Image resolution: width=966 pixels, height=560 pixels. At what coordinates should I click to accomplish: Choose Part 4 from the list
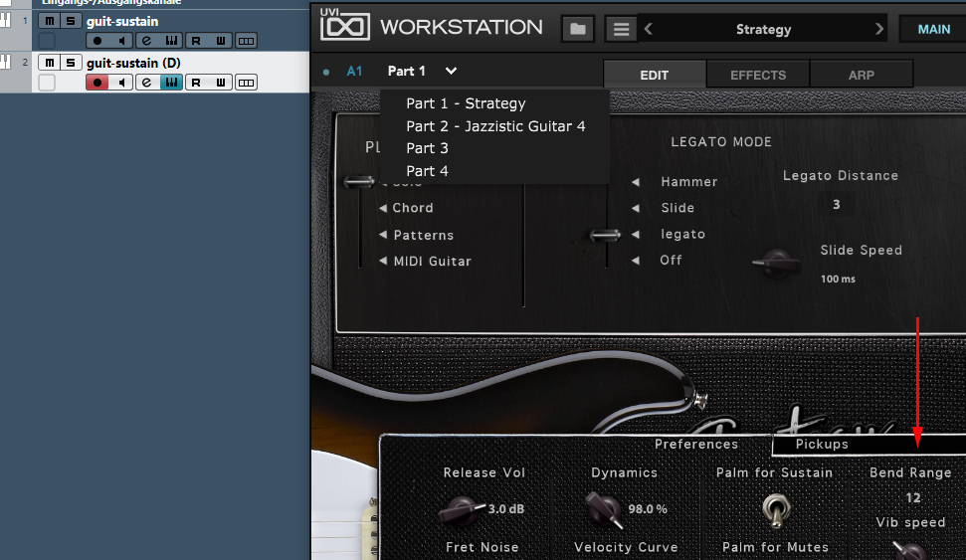[x=427, y=171]
